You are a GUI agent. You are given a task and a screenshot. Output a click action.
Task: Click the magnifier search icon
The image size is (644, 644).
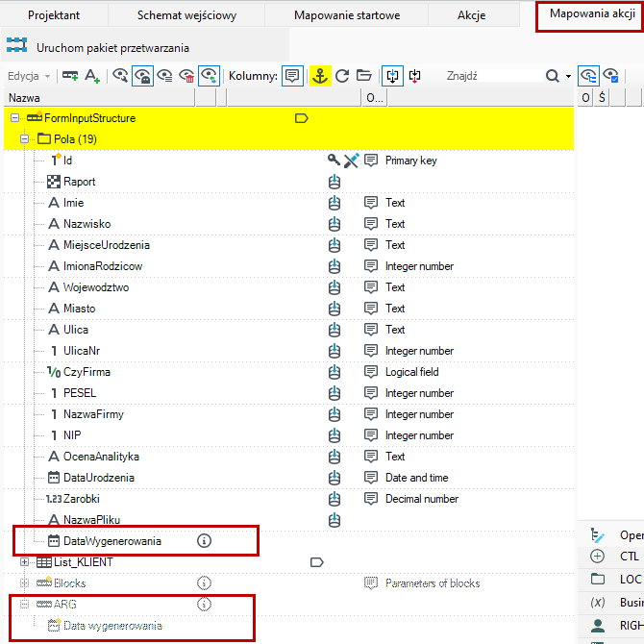(553, 76)
